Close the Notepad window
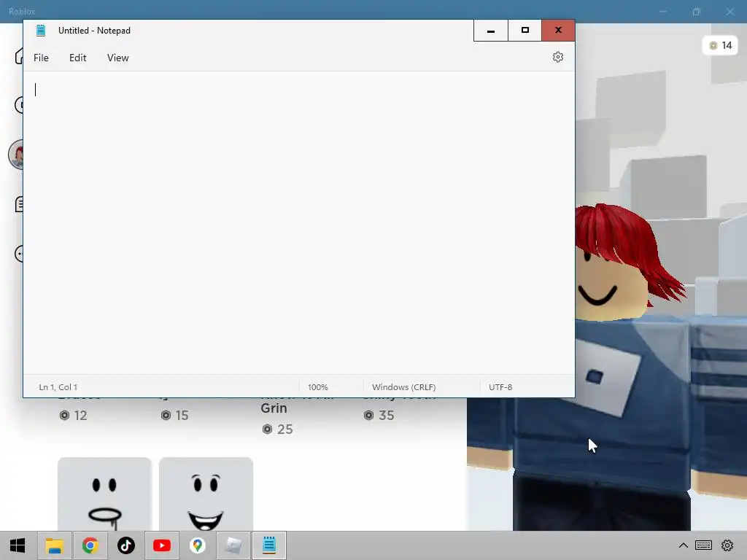The image size is (747, 560). pos(558,31)
